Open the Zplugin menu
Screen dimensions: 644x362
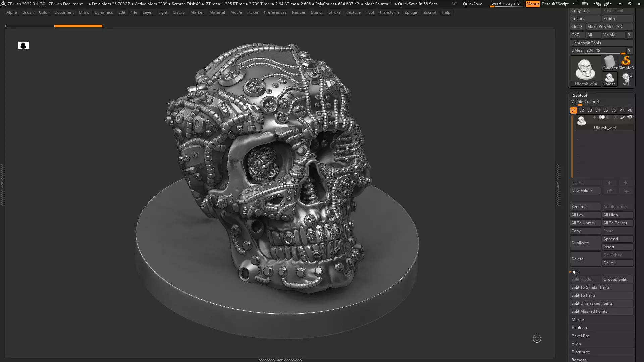[411, 12]
